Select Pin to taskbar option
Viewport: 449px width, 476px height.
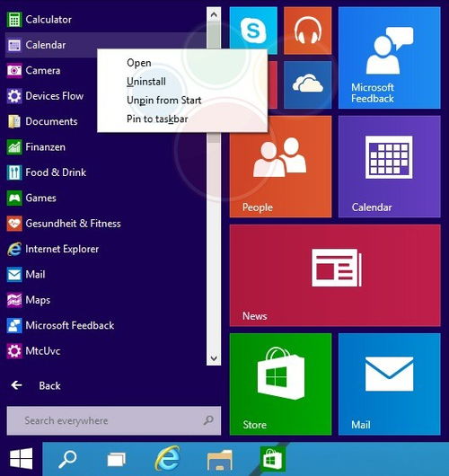pos(157,119)
